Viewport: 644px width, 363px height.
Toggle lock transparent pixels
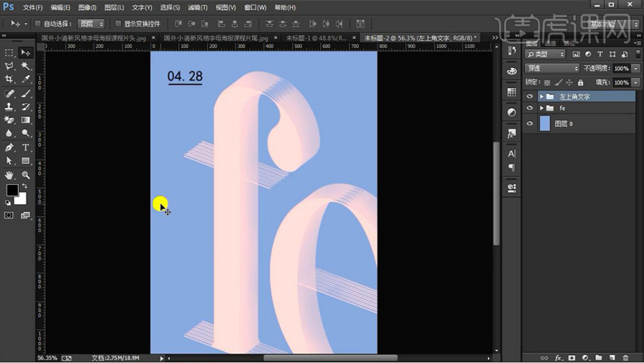tap(547, 82)
